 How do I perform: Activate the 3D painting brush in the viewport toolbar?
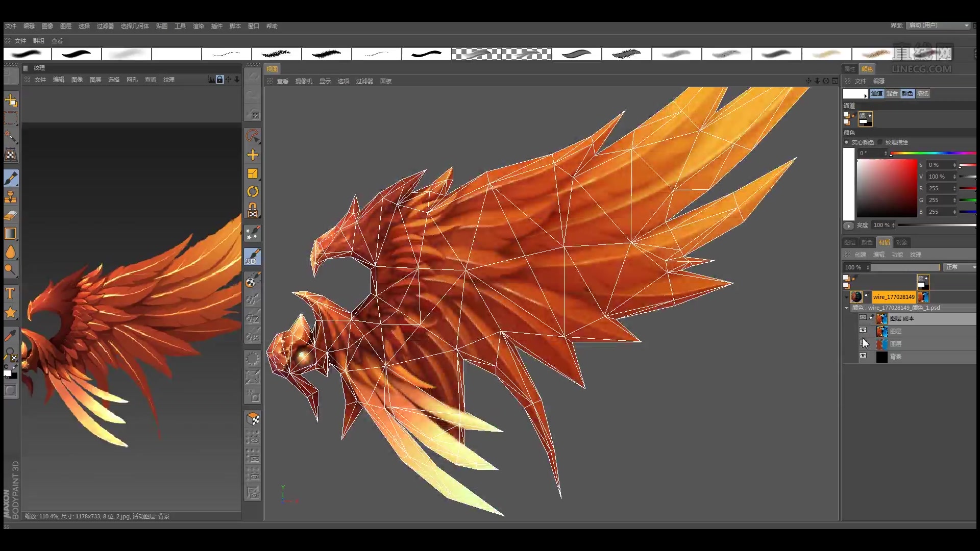(x=253, y=257)
